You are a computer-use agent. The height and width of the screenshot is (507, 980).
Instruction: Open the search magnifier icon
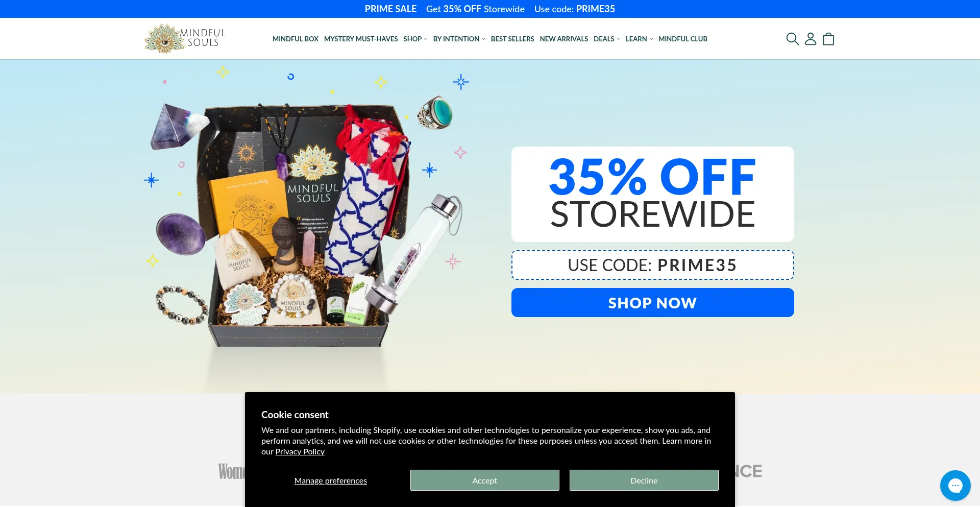tap(792, 39)
